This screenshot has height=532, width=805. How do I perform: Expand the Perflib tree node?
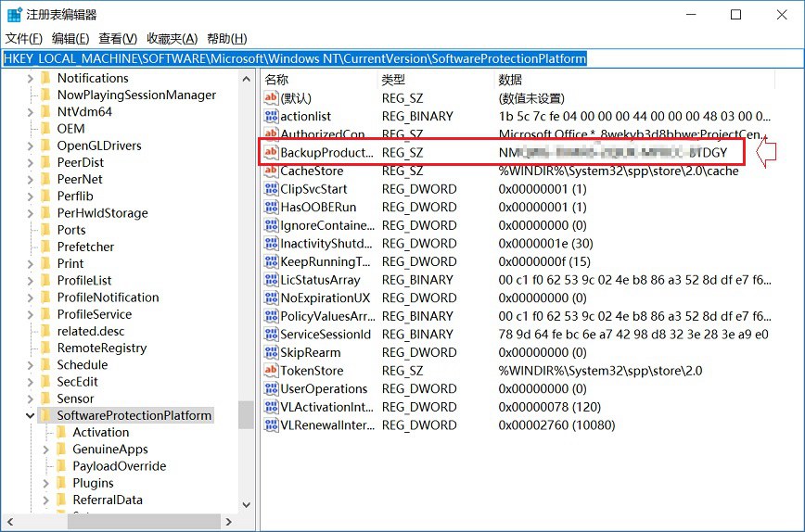click(31, 196)
